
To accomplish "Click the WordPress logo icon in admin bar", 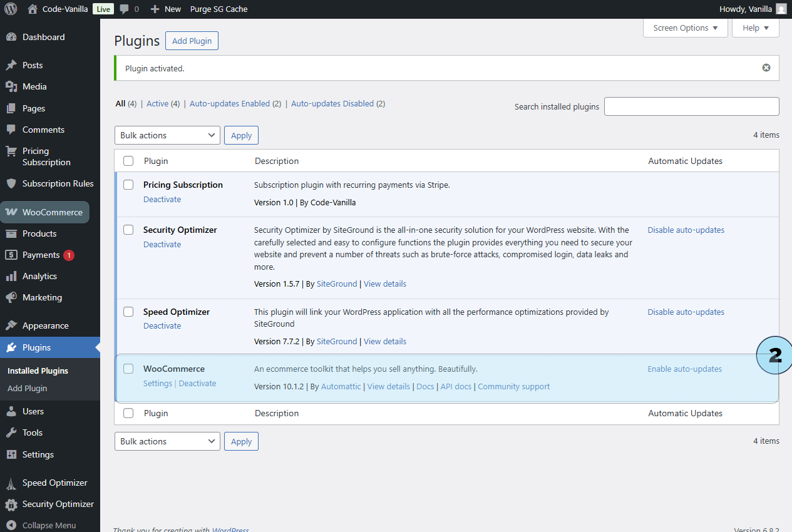I will [11, 9].
